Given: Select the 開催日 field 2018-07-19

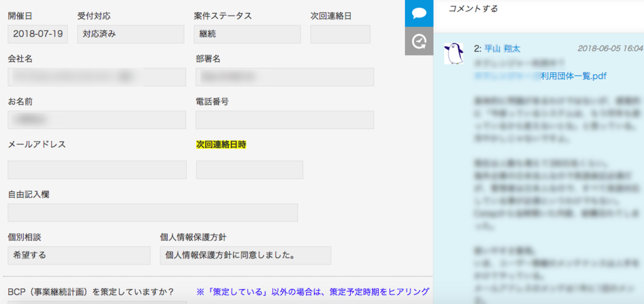Looking at the screenshot, I should pos(38,34).
